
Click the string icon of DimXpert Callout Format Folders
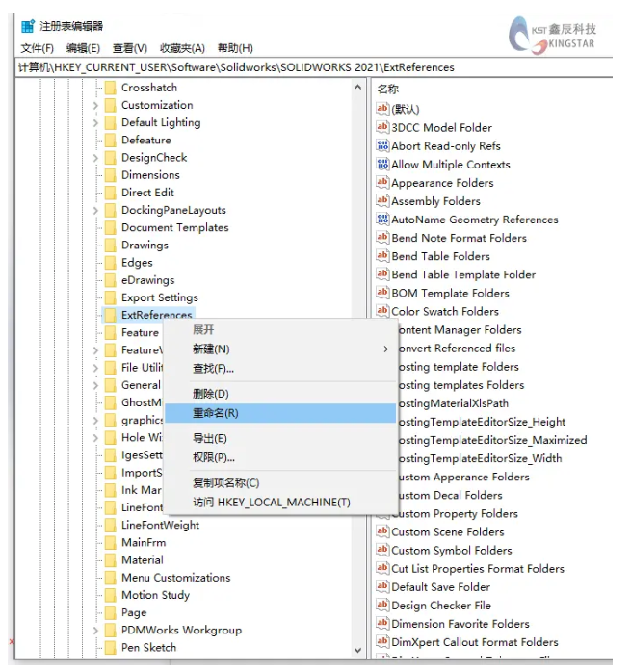point(382,641)
